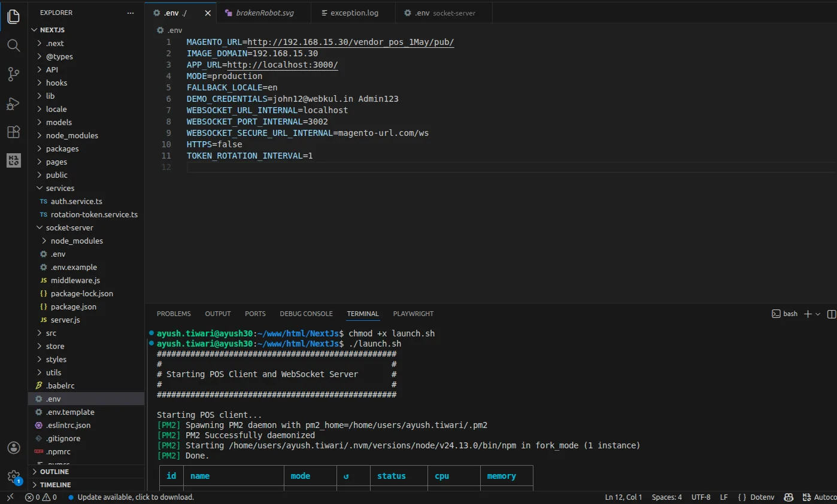Image resolution: width=837 pixels, height=504 pixels.
Task: Close the .env ./ editor tab
Action: click(x=208, y=13)
